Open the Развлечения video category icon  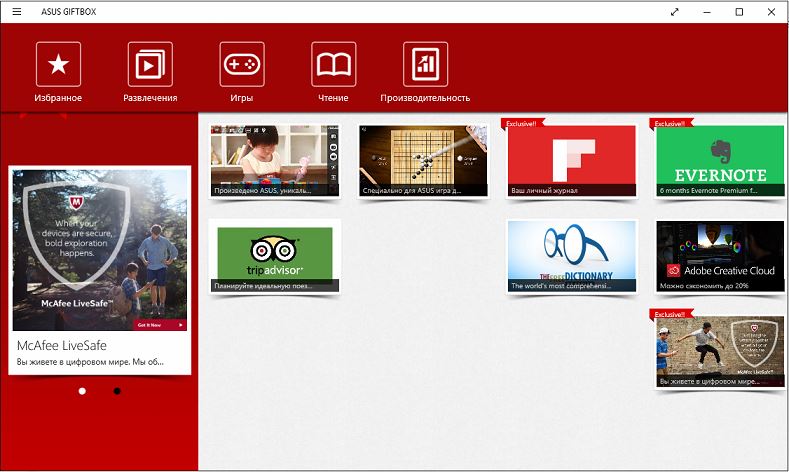pos(150,64)
